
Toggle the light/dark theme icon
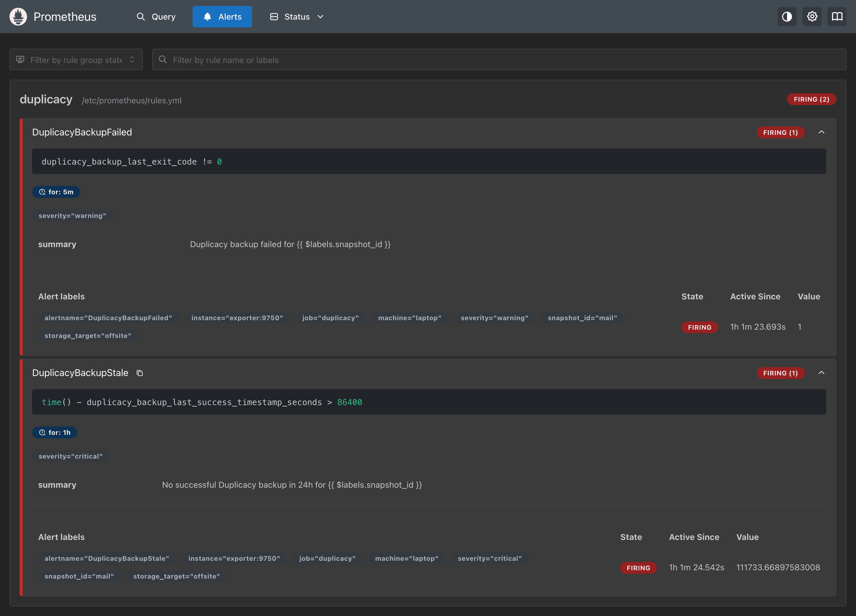787,17
